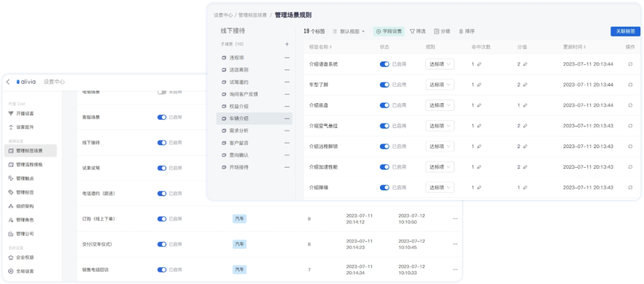This screenshot has height=284, width=644.
Task: Toggle the 客服场景 switch
Action: coord(162,117)
